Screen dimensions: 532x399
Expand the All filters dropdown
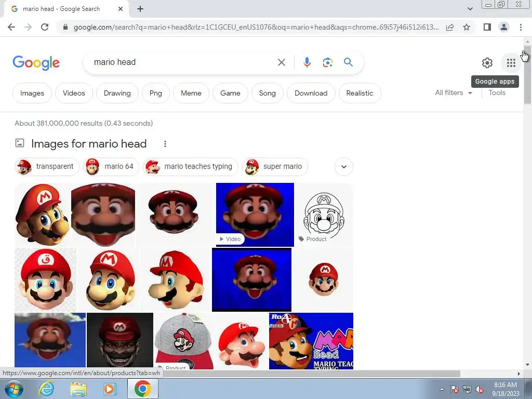[x=454, y=92]
